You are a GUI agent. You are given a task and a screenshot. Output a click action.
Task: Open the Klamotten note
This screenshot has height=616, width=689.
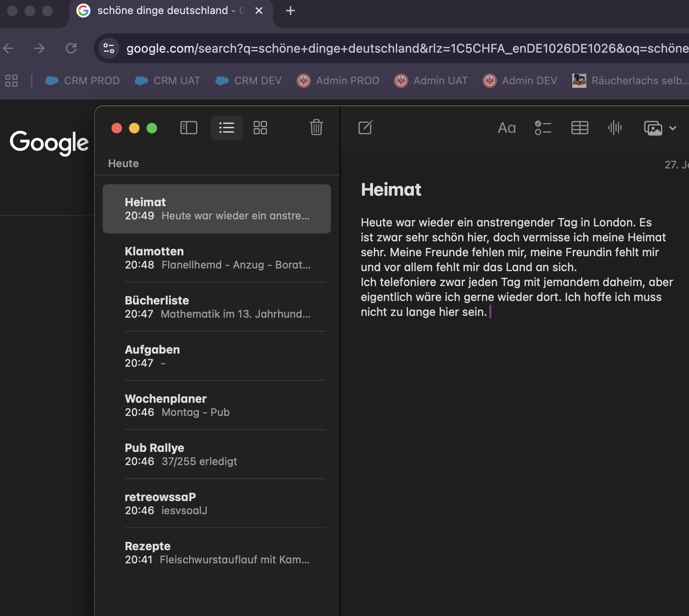[217, 258]
